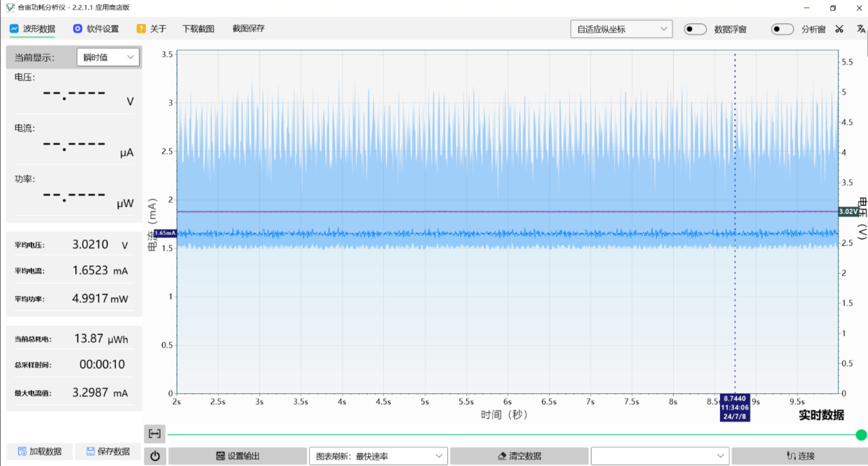Click the power on/off icon button
This screenshot has width=868, height=466.
click(x=155, y=456)
